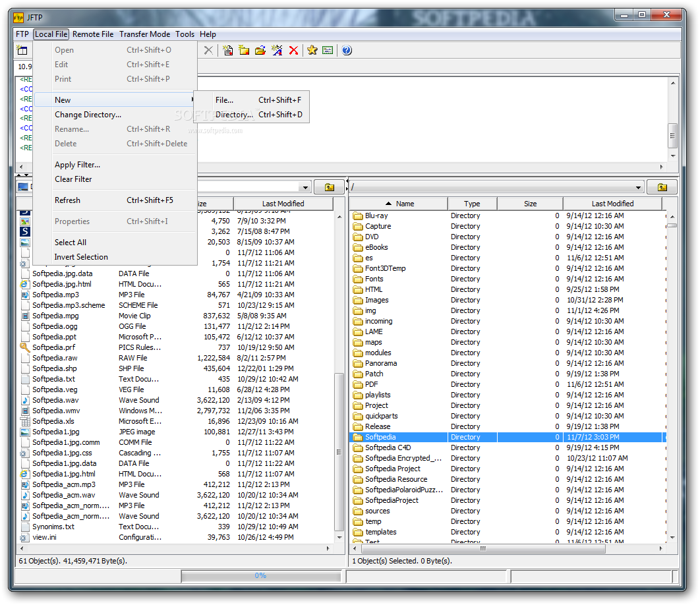The width and height of the screenshot is (700, 605).
Task: Choose File... in the New submenu
Action: 251,100
